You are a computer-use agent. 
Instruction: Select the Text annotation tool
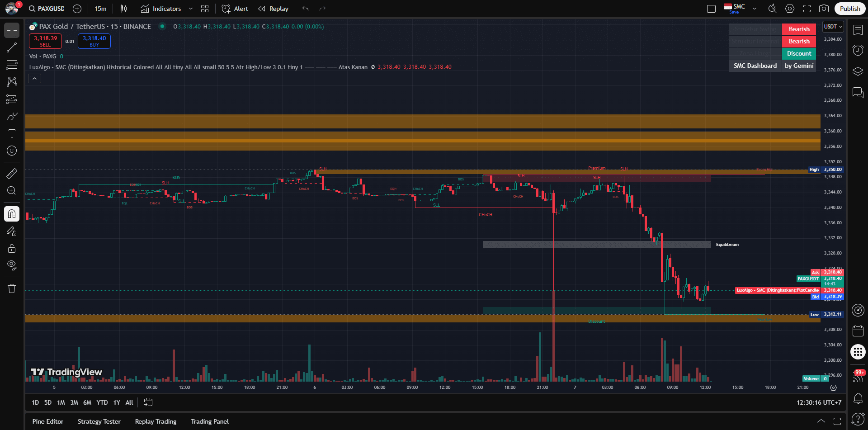(x=12, y=133)
